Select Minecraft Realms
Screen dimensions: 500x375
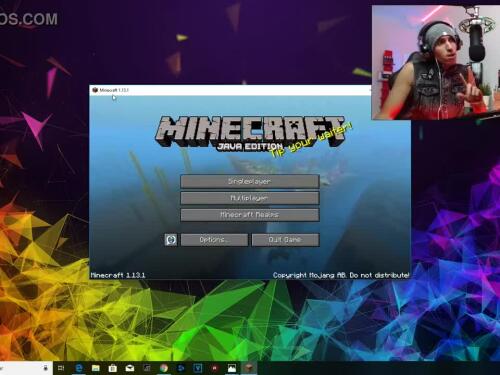coord(250,215)
